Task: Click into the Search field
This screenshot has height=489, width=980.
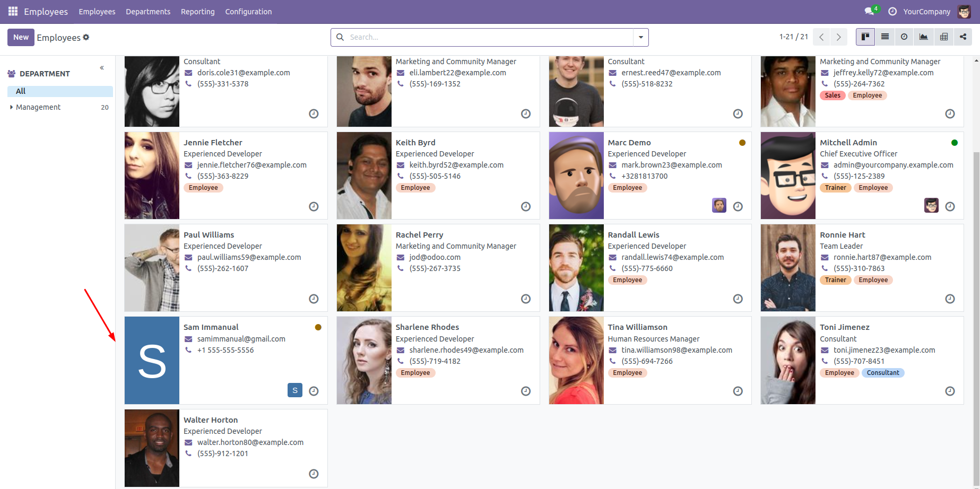Action: pos(488,37)
